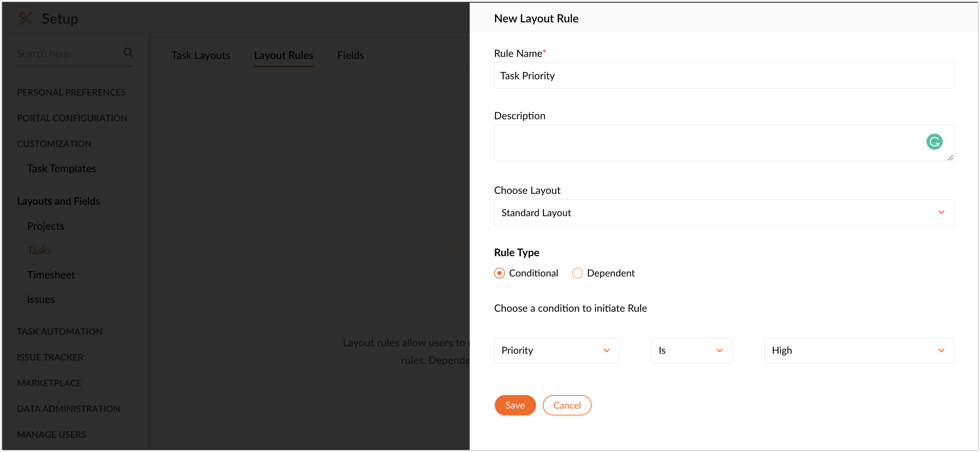Screen dimensions: 980x452
Task: Save the new layout rule
Action: [x=515, y=405]
